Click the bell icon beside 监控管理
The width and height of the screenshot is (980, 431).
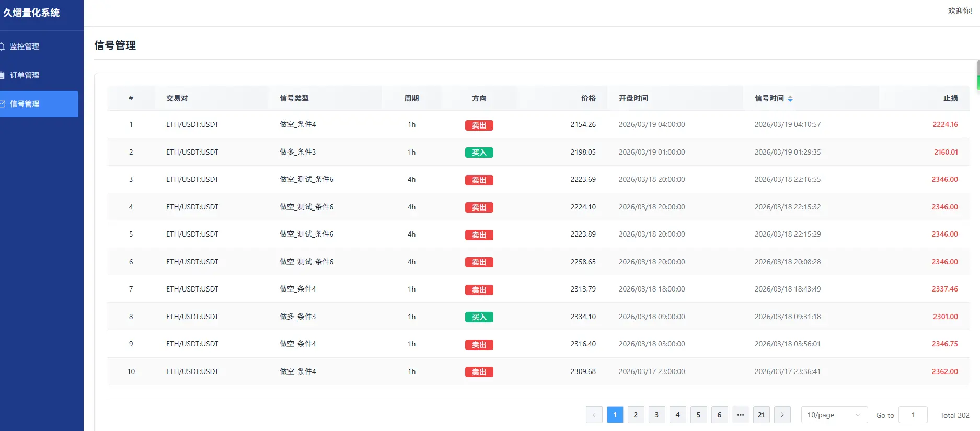[x=3, y=46]
